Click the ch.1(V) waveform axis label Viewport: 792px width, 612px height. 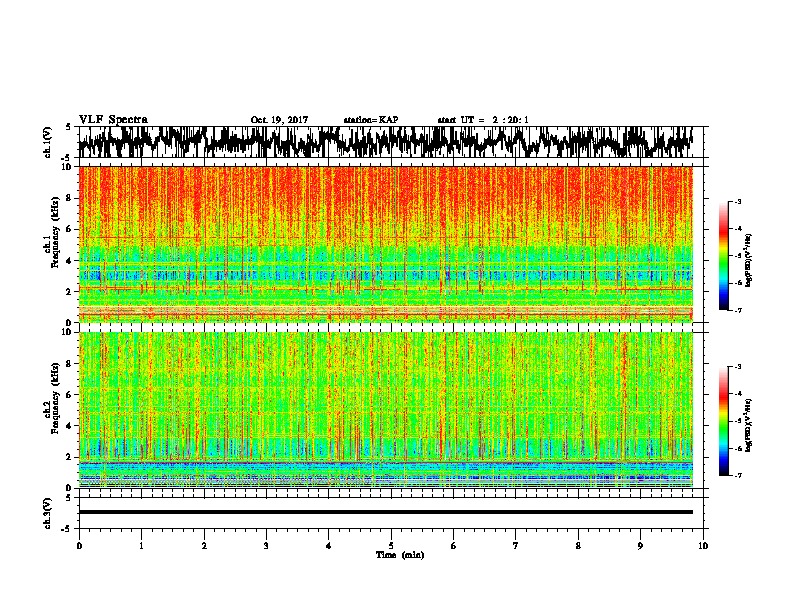(x=48, y=142)
